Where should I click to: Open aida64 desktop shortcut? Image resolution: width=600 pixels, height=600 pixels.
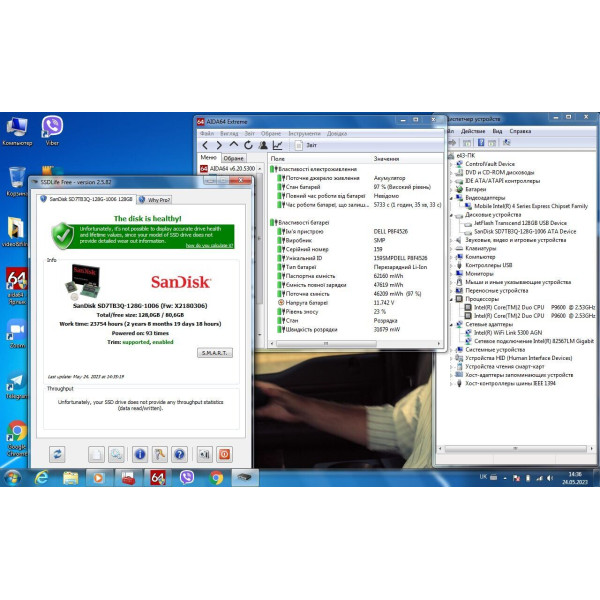coord(16,285)
